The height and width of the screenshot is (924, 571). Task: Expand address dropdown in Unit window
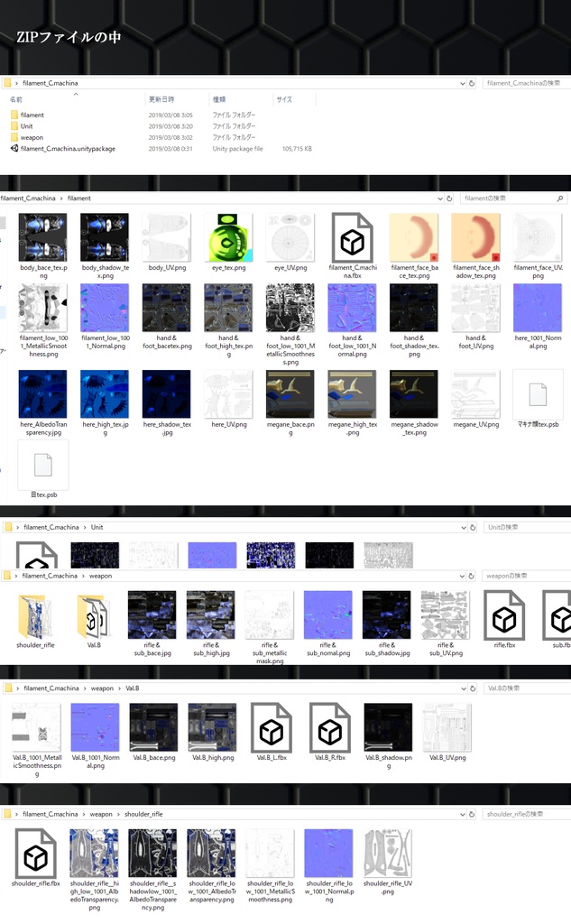463,527
